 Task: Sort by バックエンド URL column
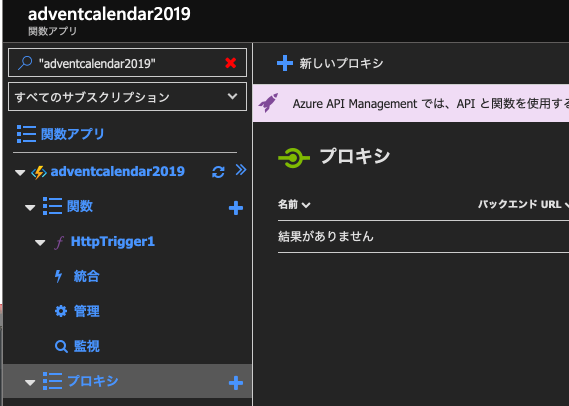523,204
